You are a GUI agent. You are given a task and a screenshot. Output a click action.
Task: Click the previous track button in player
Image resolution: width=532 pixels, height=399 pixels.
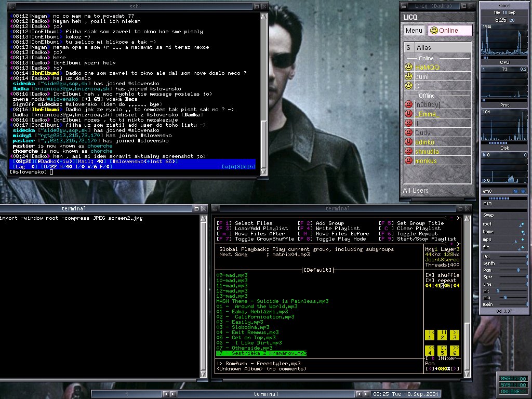(430, 335)
